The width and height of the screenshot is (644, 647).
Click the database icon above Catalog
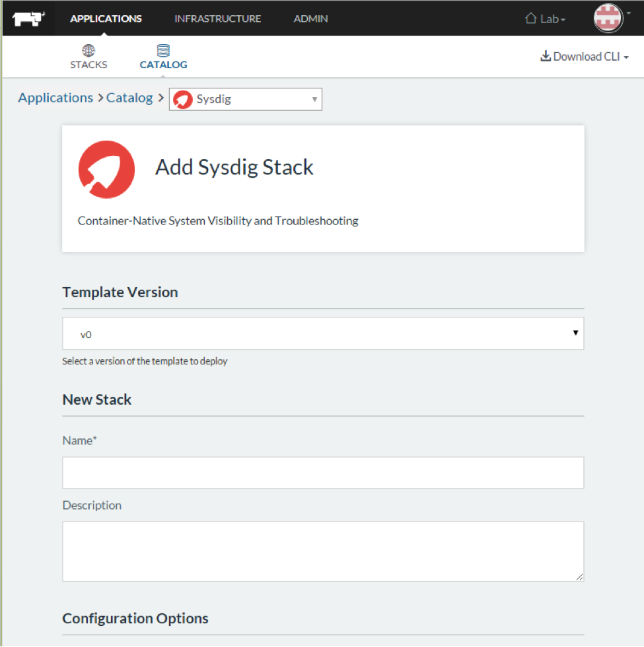click(x=163, y=50)
